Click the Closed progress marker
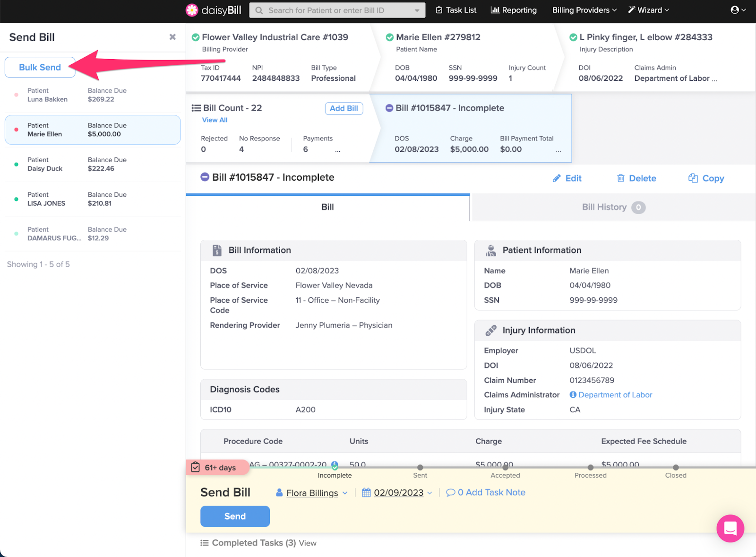The height and width of the screenshot is (557, 756). pos(676,468)
